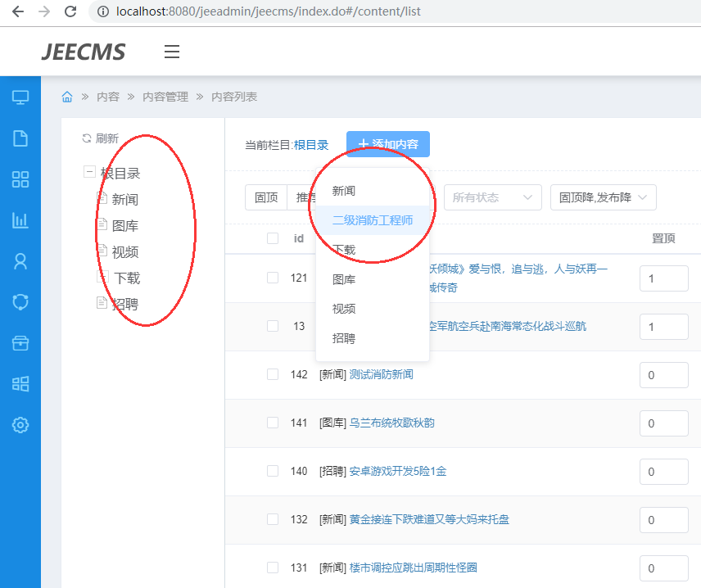Open the bar chart statistics icon in sidebar

click(x=20, y=220)
